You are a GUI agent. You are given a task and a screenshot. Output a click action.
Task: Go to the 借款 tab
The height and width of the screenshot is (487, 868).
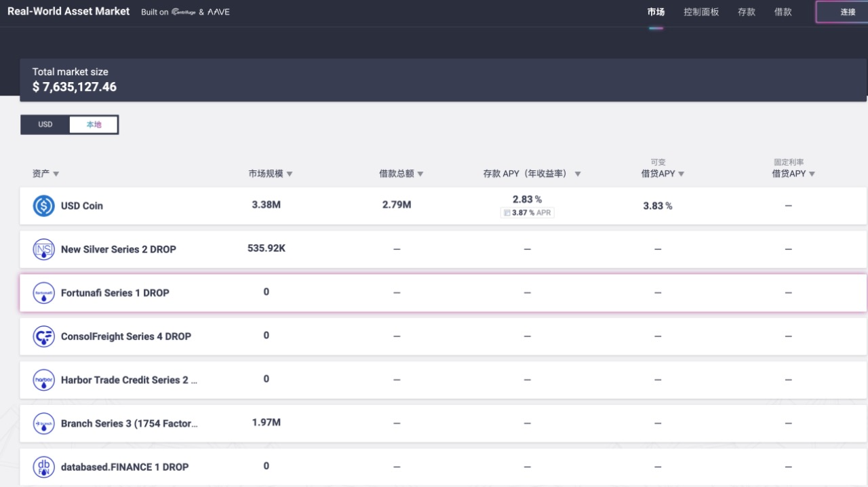783,12
